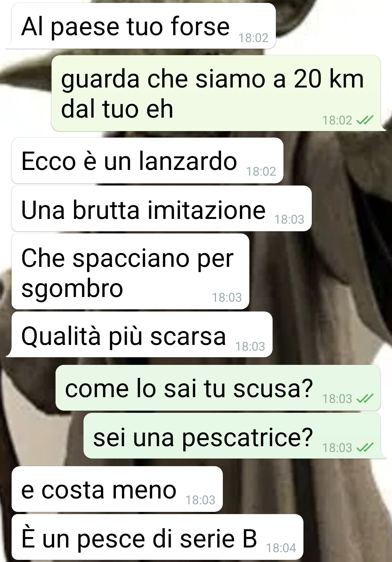Tap the 'Ecco è un lanzardo' bubble
Image resolution: width=392 pixels, height=562 pixels.
click(147, 160)
